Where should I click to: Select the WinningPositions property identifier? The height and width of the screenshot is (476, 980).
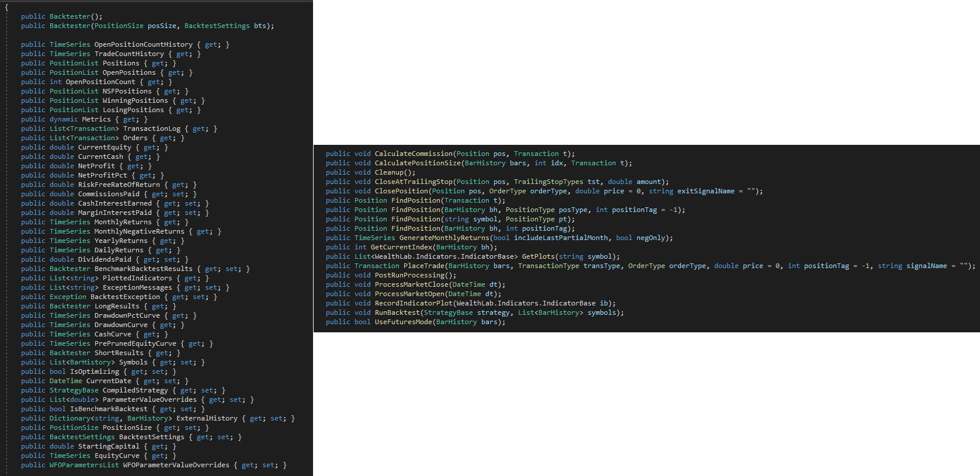click(x=135, y=100)
